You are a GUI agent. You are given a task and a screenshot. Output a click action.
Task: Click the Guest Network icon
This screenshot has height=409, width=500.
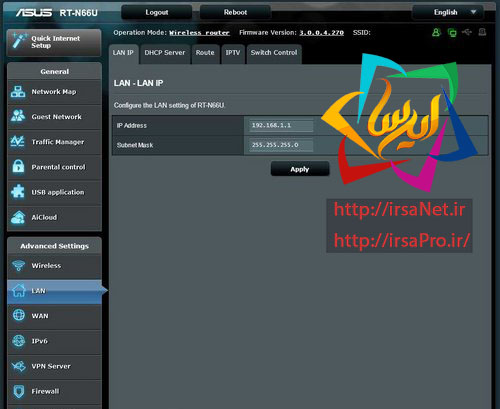pos(18,116)
